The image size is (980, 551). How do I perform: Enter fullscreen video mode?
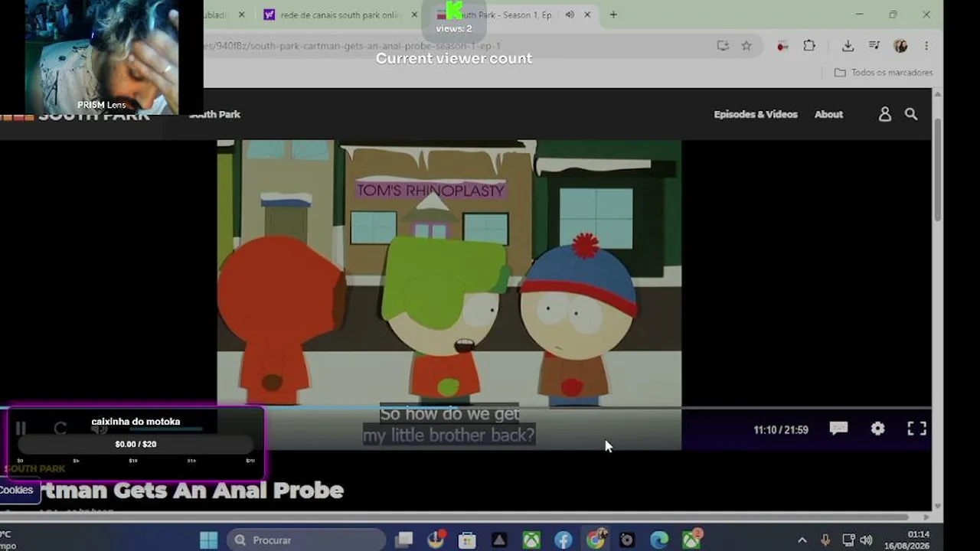pyautogui.click(x=916, y=429)
